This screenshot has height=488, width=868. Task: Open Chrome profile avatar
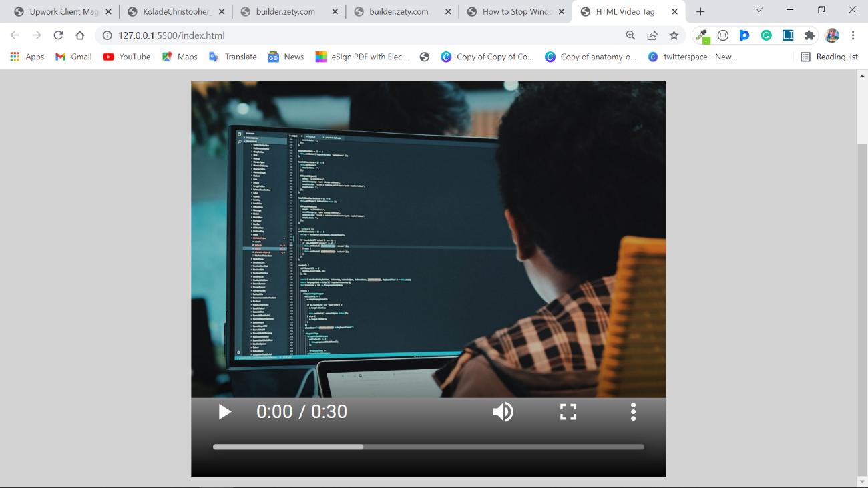click(x=832, y=35)
